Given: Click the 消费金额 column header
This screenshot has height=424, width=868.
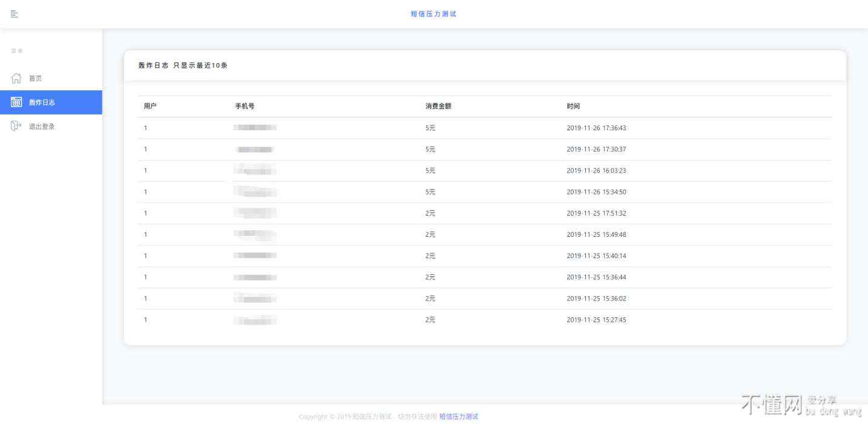Looking at the screenshot, I should (x=438, y=106).
